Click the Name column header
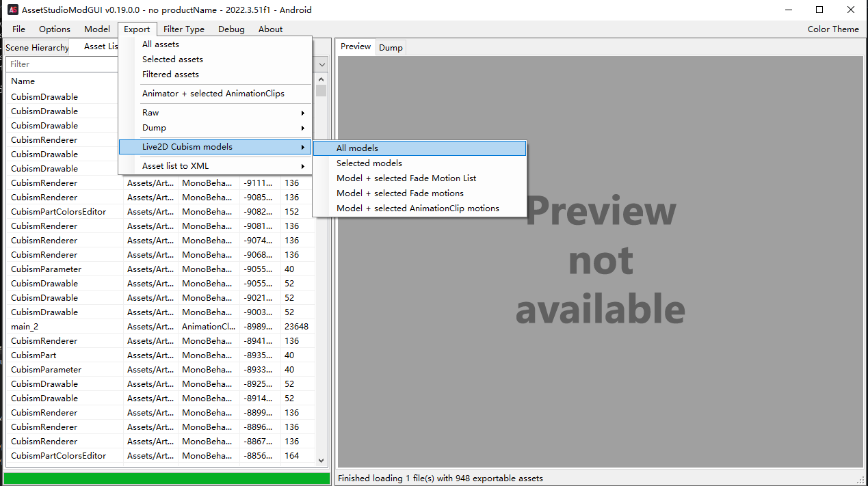The height and width of the screenshot is (486, 868). point(23,81)
